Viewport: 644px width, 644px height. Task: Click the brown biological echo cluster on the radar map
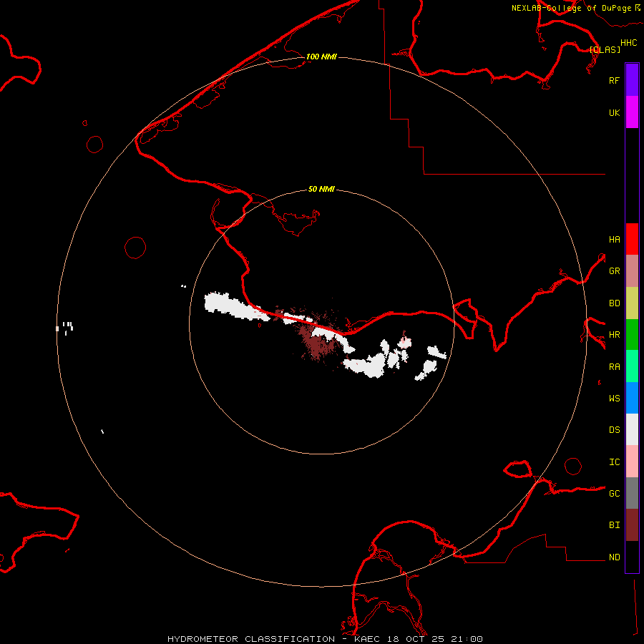point(316,342)
